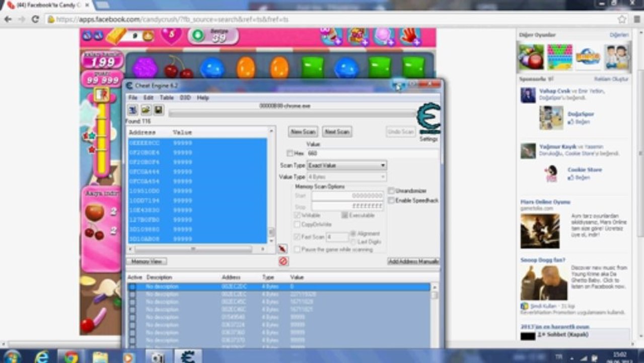Screen dimensions: 644x363
Task: Click the Next Scan button
Action: (x=337, y=132)
